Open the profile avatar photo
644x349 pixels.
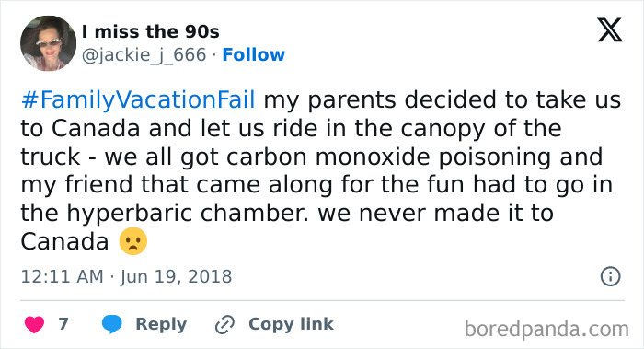[49, 43]
